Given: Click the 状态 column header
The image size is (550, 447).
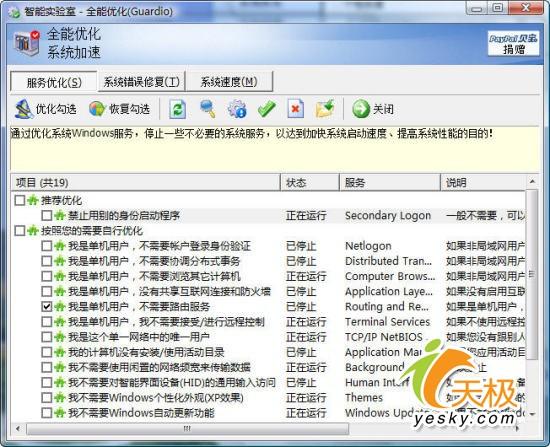Looking at the screenshot, I should click(310, 182).
